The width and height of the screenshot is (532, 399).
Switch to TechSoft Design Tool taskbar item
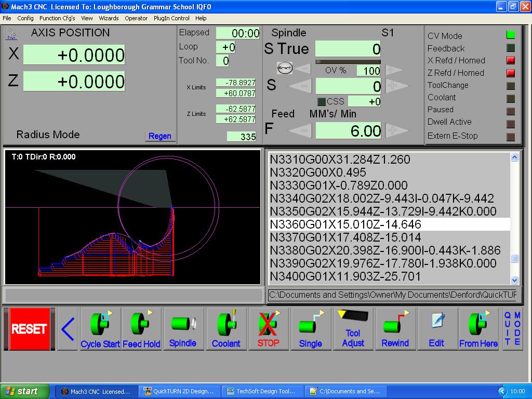click(262, 391)
